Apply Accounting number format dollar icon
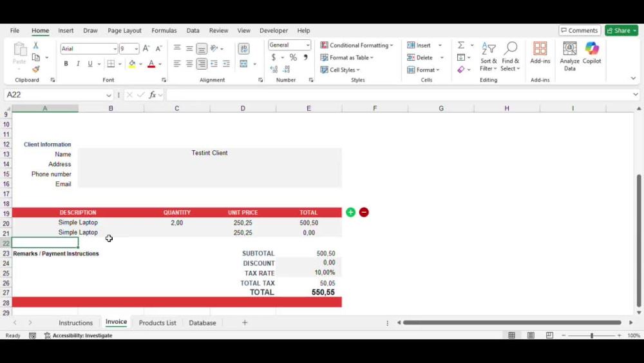The width and height of the screenshot is (644, 363). (x=274, y=57)
